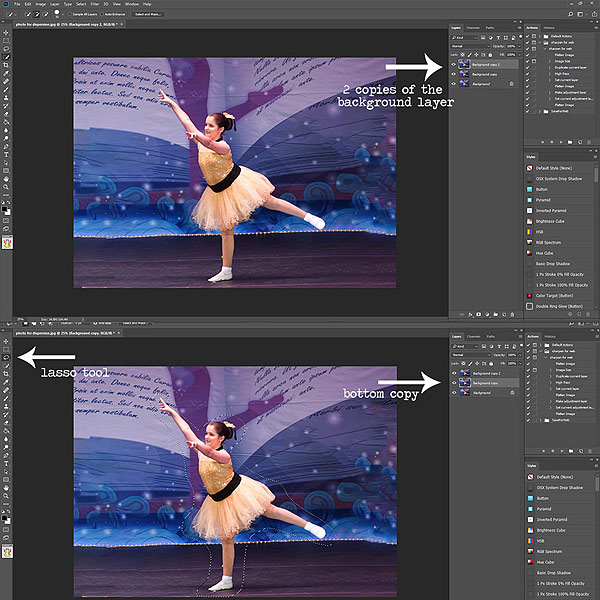Click Quick Mask mode icon in upper toolbar

pos(6,221)
